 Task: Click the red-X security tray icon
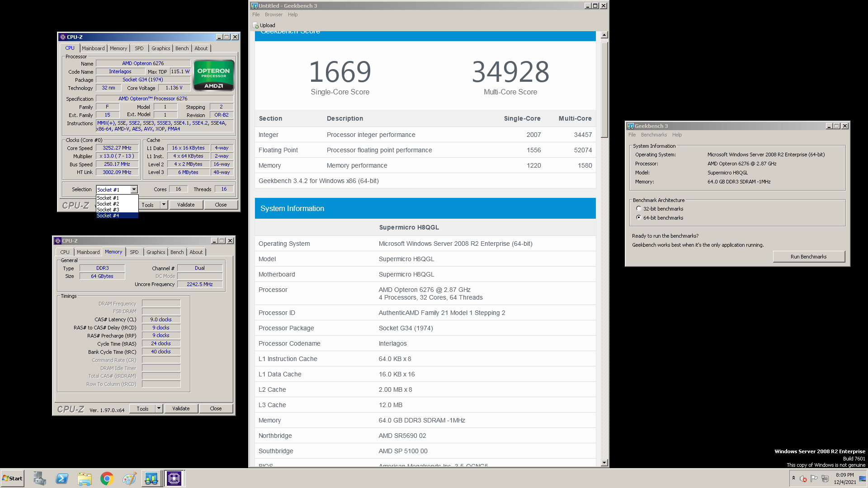pyautogui.click(x=803, y=479)
